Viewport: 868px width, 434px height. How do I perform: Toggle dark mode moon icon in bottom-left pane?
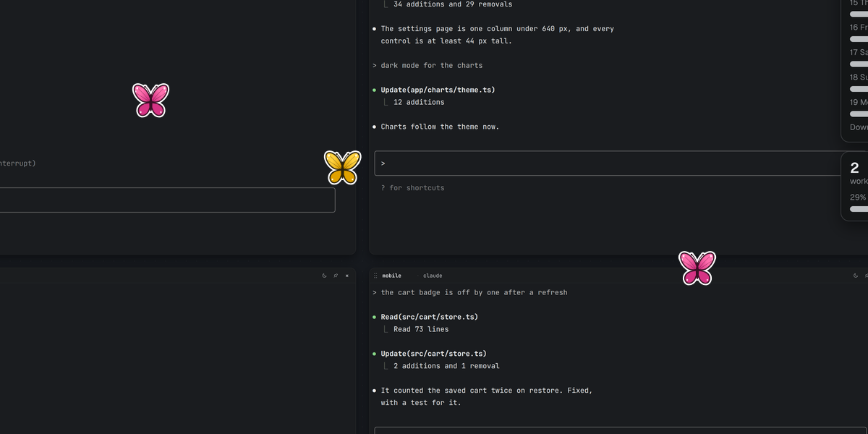324,276
